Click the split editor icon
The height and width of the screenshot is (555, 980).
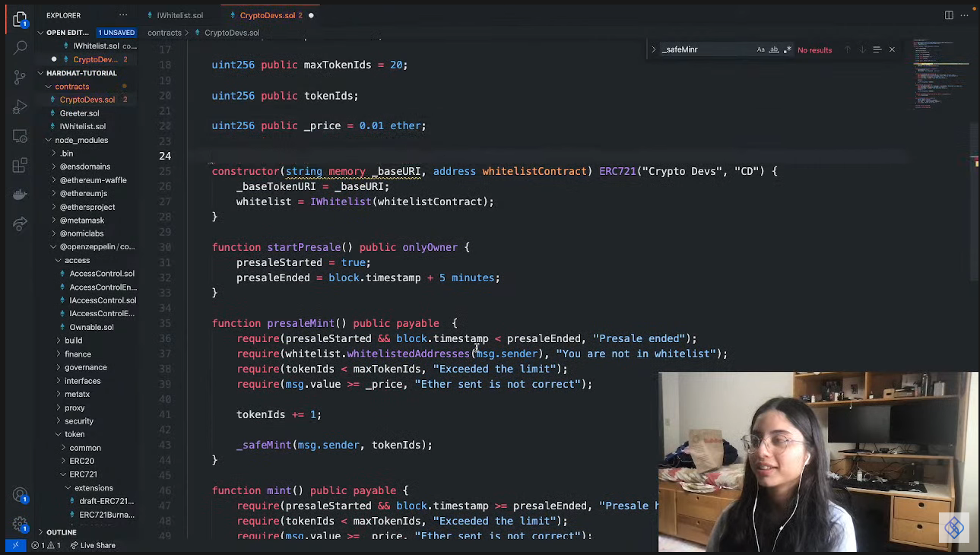(x=949, y=15)
